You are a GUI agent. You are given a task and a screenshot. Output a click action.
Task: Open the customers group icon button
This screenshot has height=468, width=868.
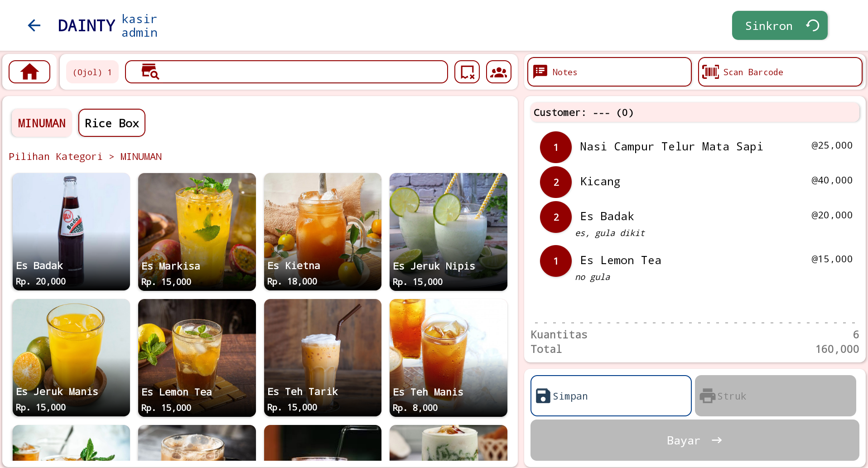pyautogui.click(x=499, y=72)
